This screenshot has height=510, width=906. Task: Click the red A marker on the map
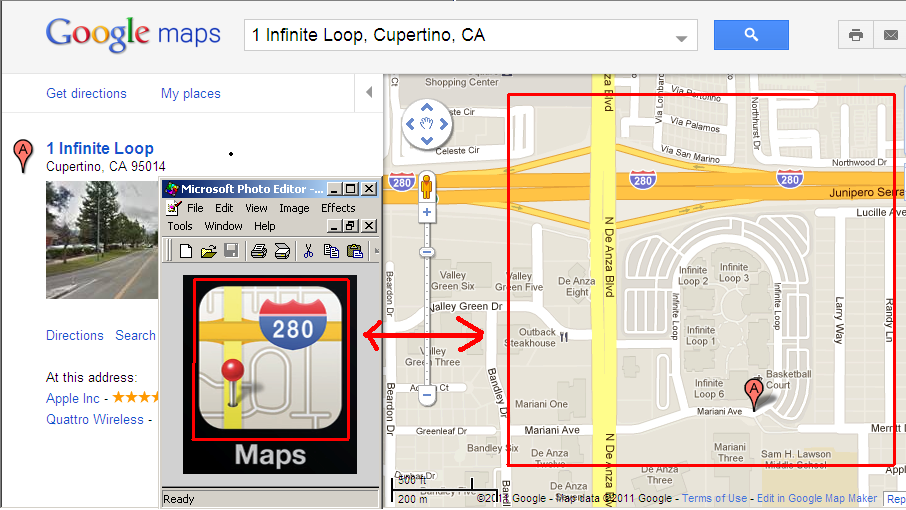point(754,393)
